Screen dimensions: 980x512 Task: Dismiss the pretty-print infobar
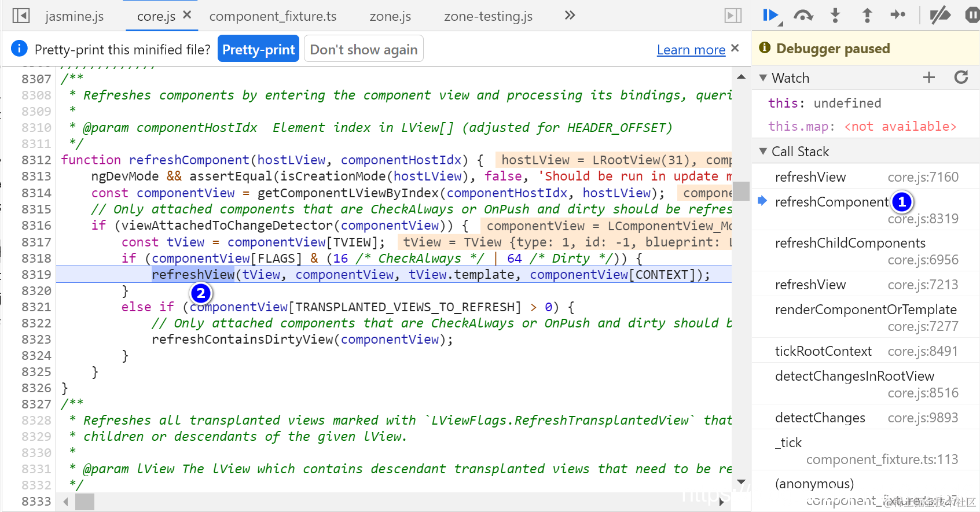point(735,48)
